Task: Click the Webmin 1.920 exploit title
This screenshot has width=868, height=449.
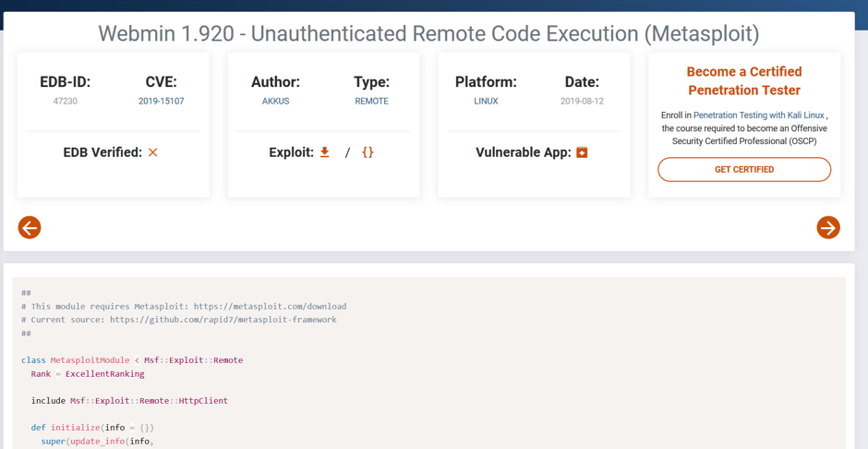Action: point(428,34)
